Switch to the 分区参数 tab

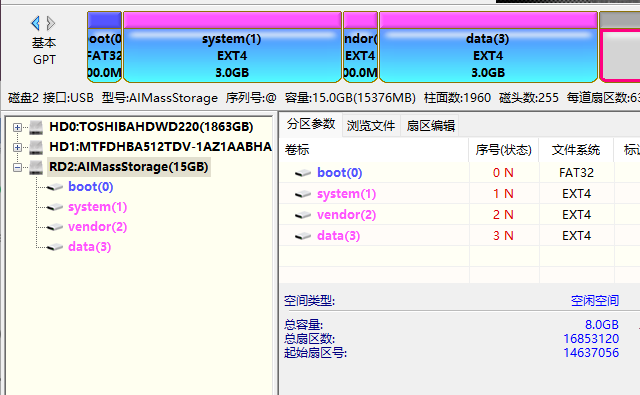click(x=311, y=124)
